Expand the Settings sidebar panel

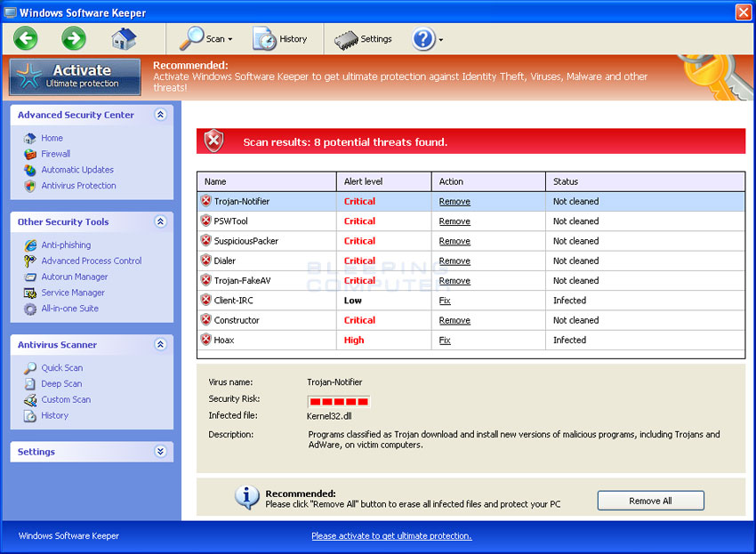click(161, 452)
